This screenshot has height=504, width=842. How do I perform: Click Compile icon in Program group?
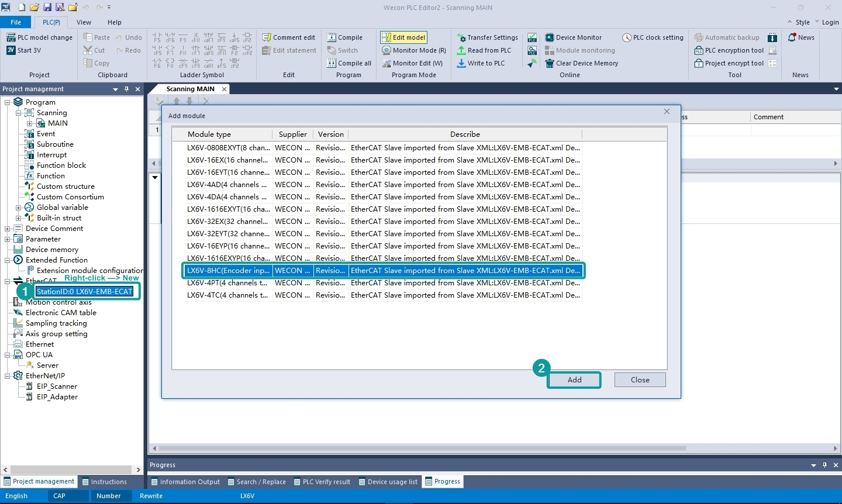[332, 37]
